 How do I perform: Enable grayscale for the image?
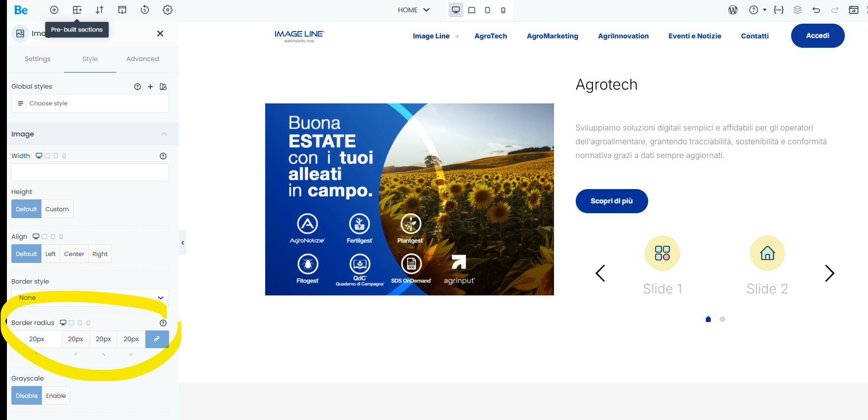(x=56, y=396)
